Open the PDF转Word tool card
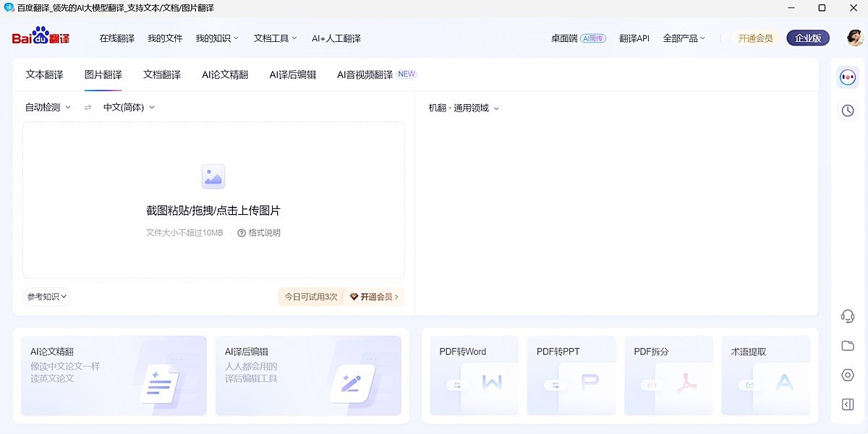Screen dimensions: 868x434 (x=474, y=375)
